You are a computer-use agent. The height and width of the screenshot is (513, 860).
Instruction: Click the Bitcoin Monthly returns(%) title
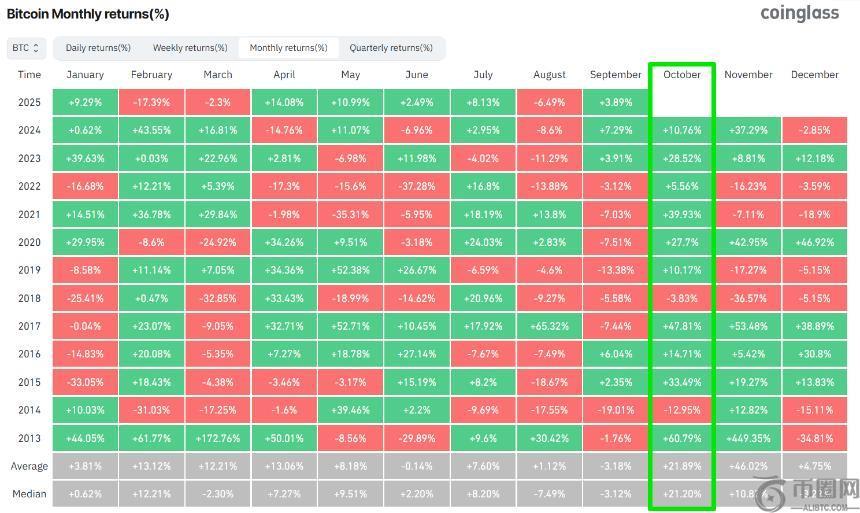click(88, 14)
